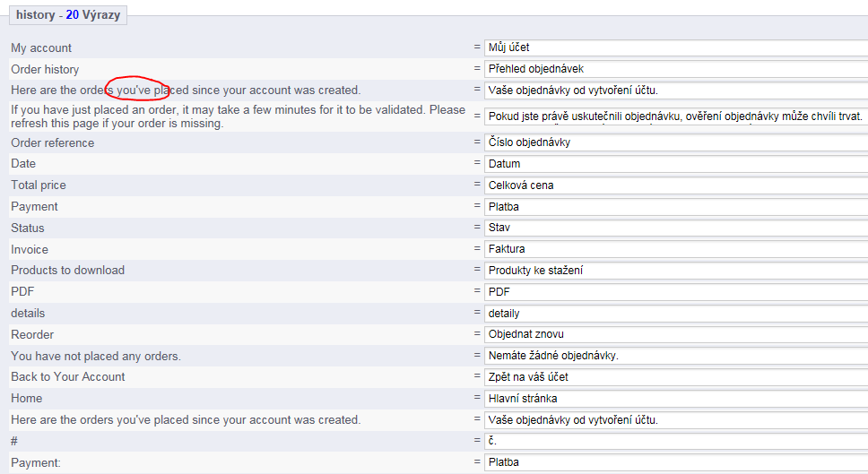The width and height of the screenshot is (868, 474).
Task: Click the Platba field between Celková cena and Stav
Action: [x=674, y=207]
